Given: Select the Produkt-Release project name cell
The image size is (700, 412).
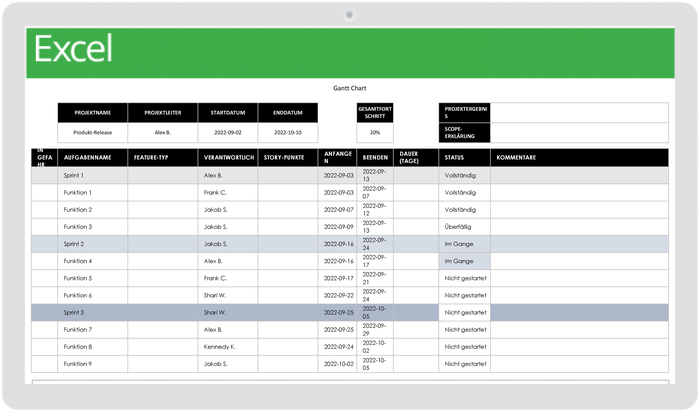Looking at the screenshot, I should [93, 133].
